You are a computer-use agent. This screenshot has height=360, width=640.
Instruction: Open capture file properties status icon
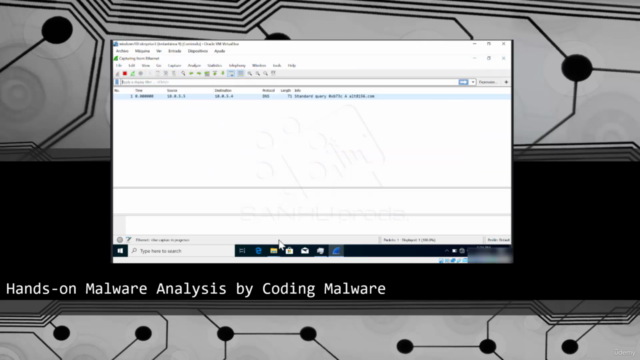128,240
